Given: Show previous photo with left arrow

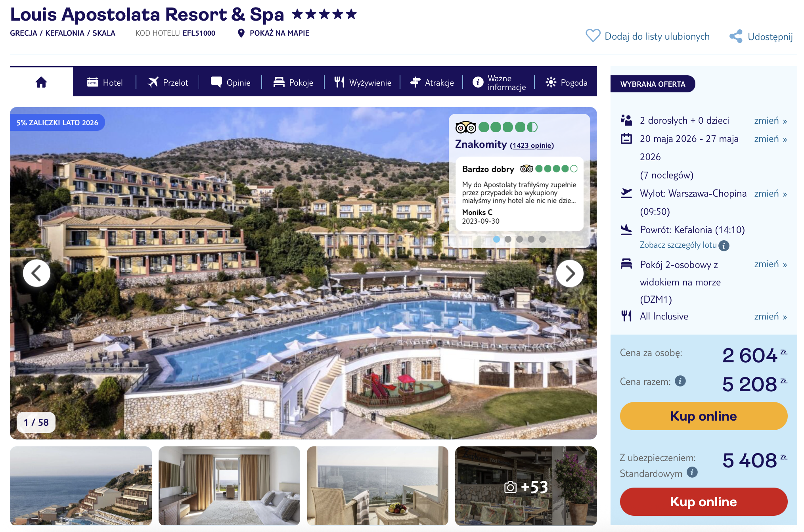Looking at the screenshot, I should coord(36,273).
